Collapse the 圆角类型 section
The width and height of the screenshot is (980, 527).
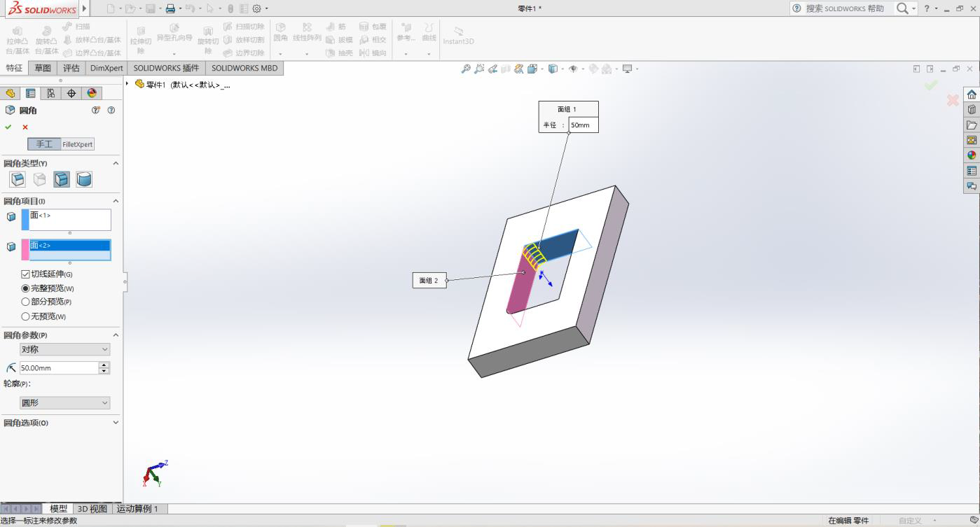pyautogui.click(x=116, y=163)
